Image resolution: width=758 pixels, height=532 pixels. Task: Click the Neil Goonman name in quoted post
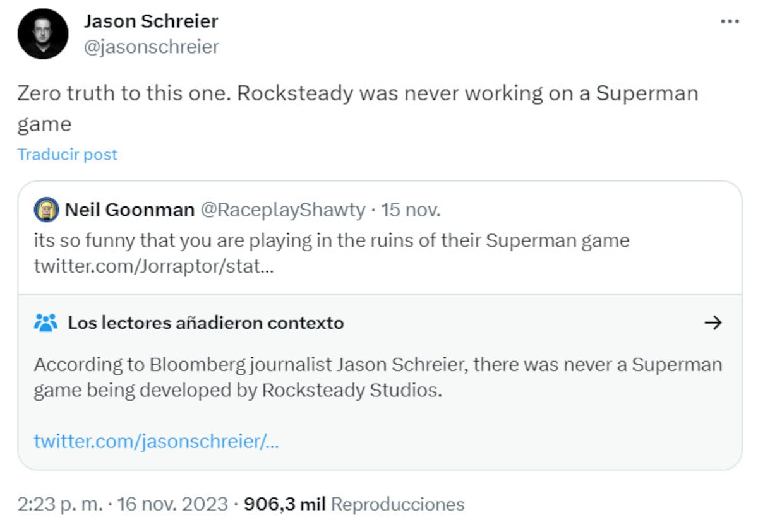tap(129, 210)
